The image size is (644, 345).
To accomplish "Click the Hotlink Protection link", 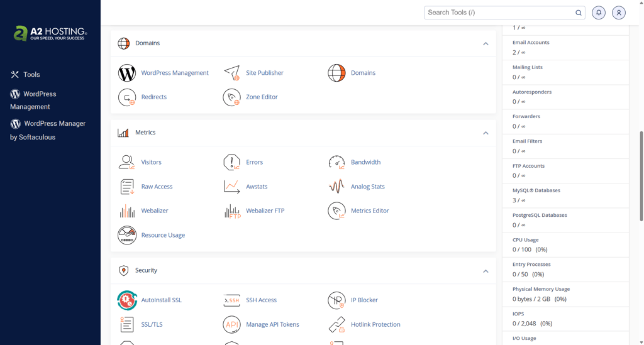I will [x=375, y=324].
